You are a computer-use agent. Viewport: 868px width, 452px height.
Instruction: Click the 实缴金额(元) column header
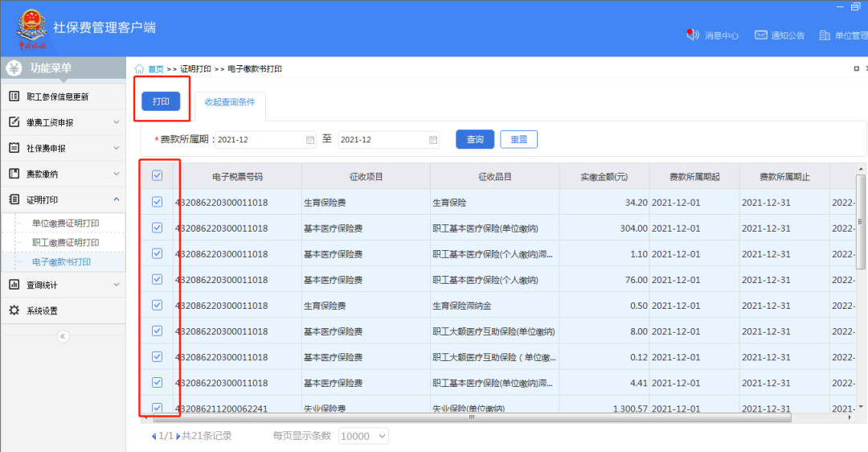pyautogui.click(x=604, y=177)
